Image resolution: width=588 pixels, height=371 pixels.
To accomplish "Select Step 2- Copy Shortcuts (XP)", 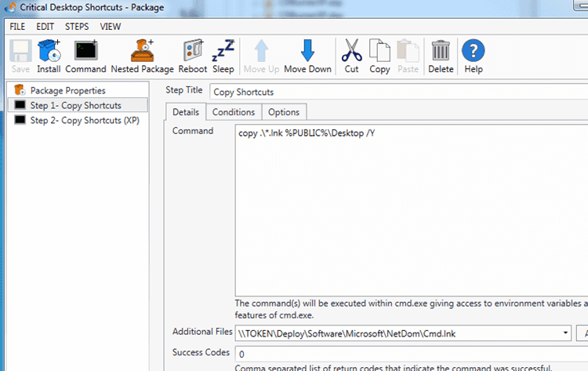I will (78, 120).
